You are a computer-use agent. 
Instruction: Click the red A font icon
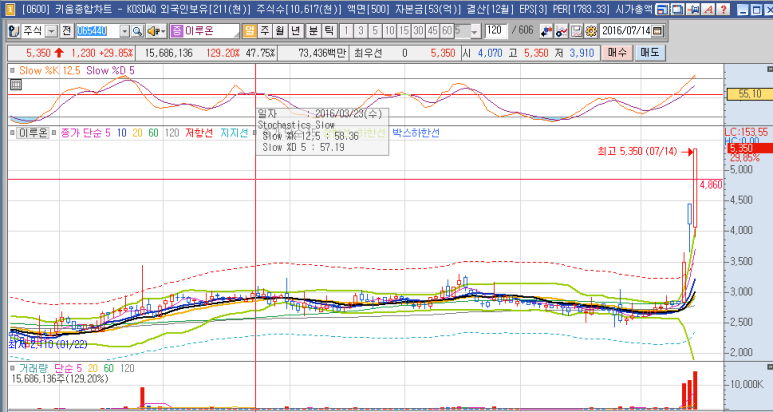pyautogui.click(x=708, y=9)
